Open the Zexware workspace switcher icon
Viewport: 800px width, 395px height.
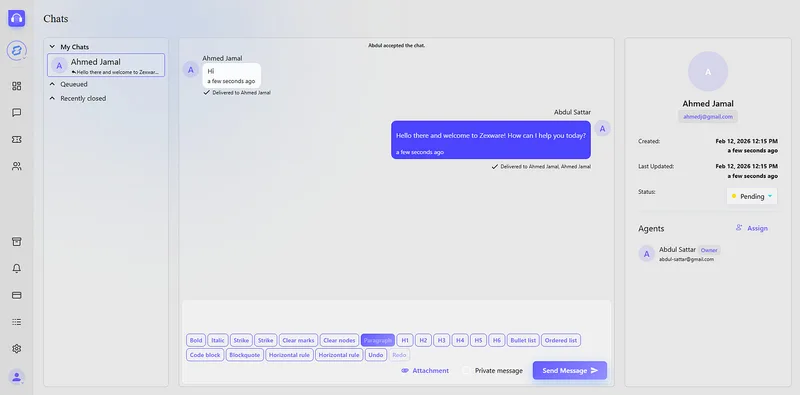(x=16, y=51)
